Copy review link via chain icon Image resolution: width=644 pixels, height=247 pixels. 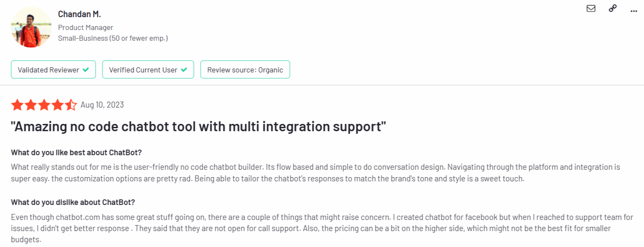[x=612, y=8]
